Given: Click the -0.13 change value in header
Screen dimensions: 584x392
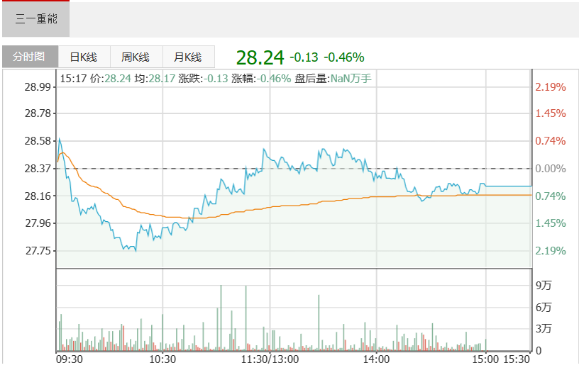Looking at the screenshot, I should [304, 57].
